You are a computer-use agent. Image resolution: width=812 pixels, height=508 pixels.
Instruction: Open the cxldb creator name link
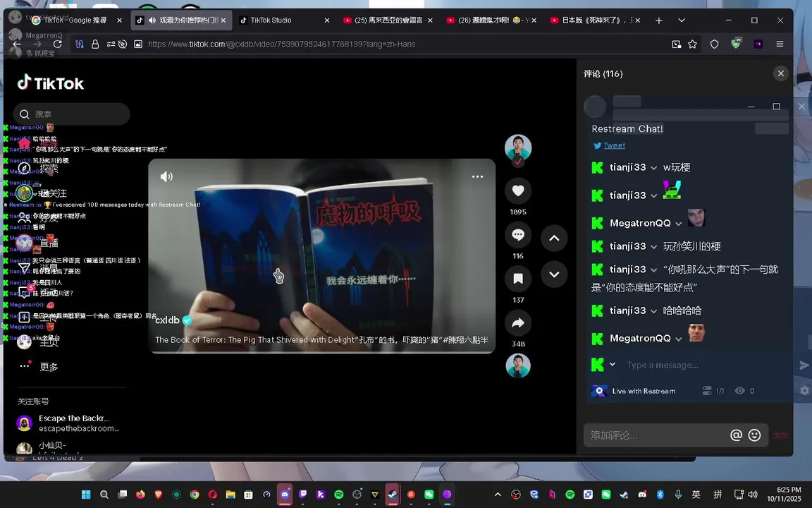(167, 320)
